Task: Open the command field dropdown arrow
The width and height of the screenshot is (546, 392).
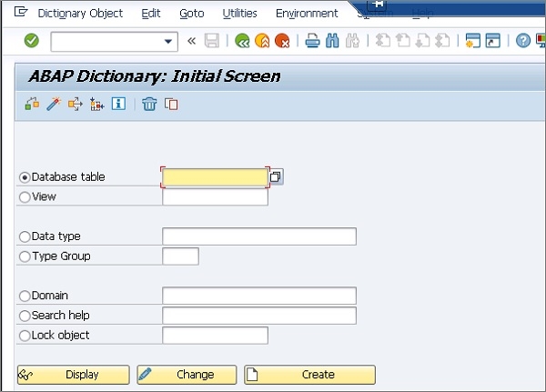Action: [168, 42]
